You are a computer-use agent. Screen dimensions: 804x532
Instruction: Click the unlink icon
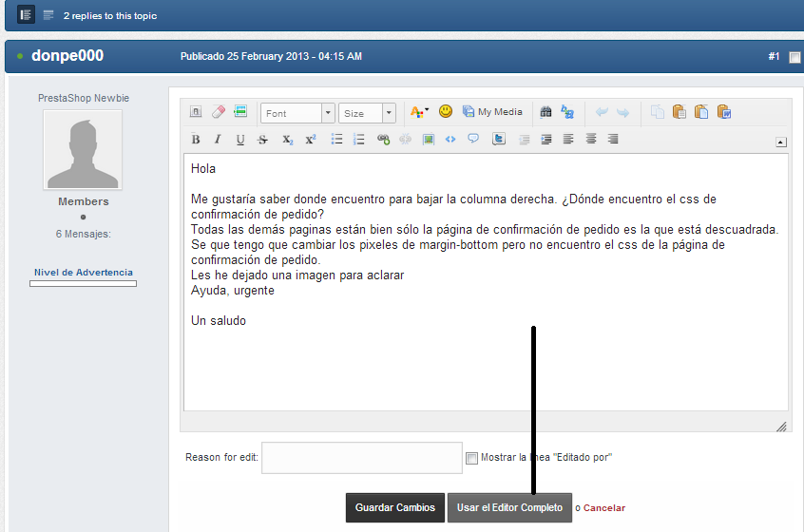(405, 139)
